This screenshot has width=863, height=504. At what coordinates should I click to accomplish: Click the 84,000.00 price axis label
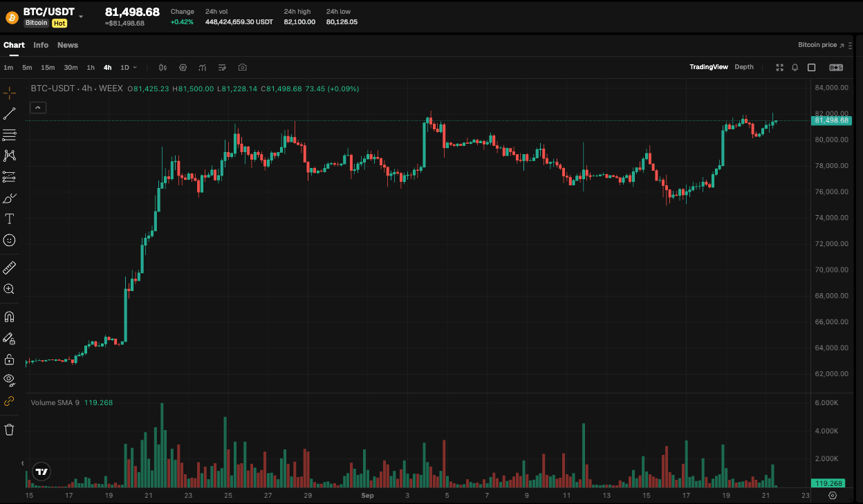(831, 88)
